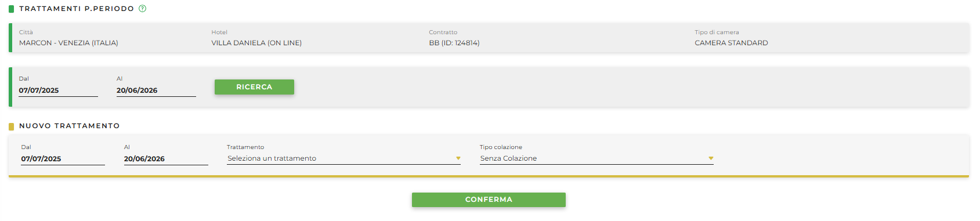Click the yellow marker before Nuovo Trattamento
This screenshot has height=221, width=980.
(11, 126)
